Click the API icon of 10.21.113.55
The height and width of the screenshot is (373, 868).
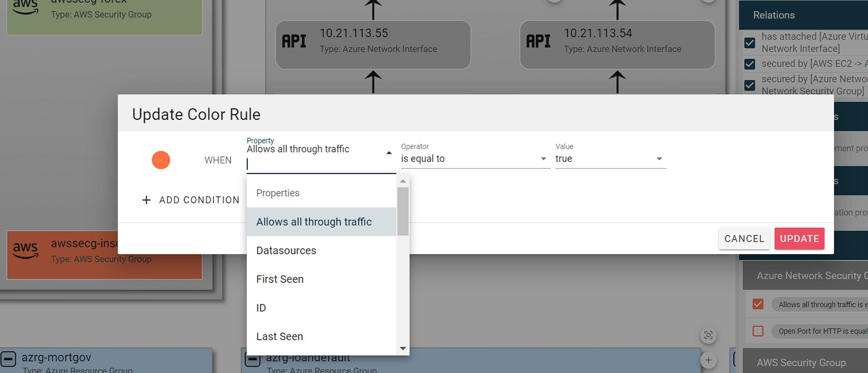[x=294, y=41]
